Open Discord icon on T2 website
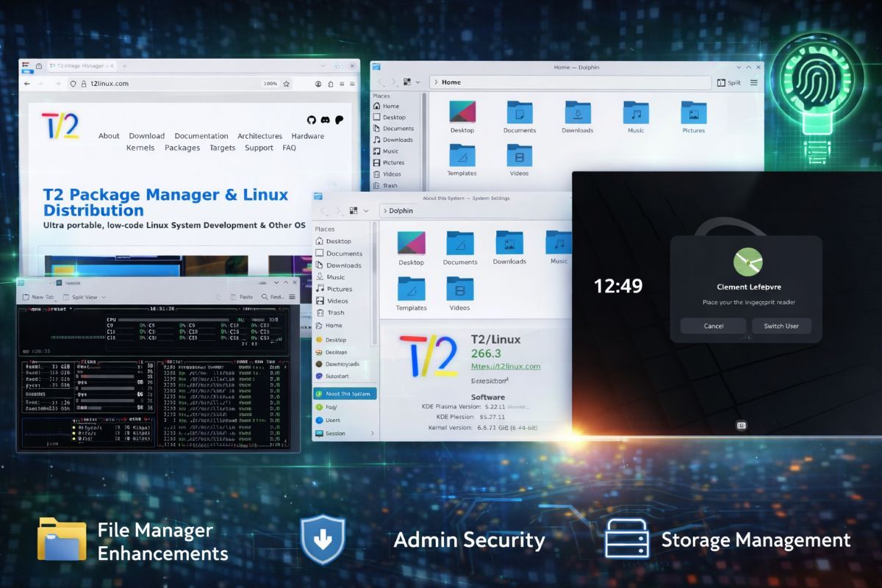 324,120
